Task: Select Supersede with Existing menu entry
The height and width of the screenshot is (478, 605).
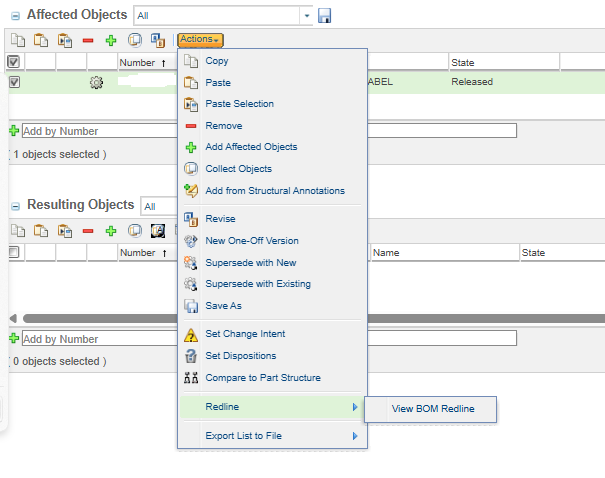Action: (257, 284)
